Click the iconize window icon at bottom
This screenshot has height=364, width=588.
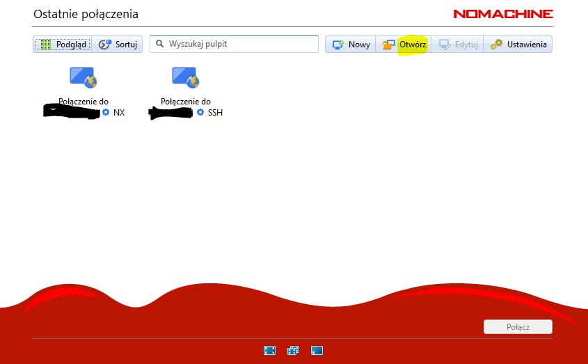(x=317, y=351)
